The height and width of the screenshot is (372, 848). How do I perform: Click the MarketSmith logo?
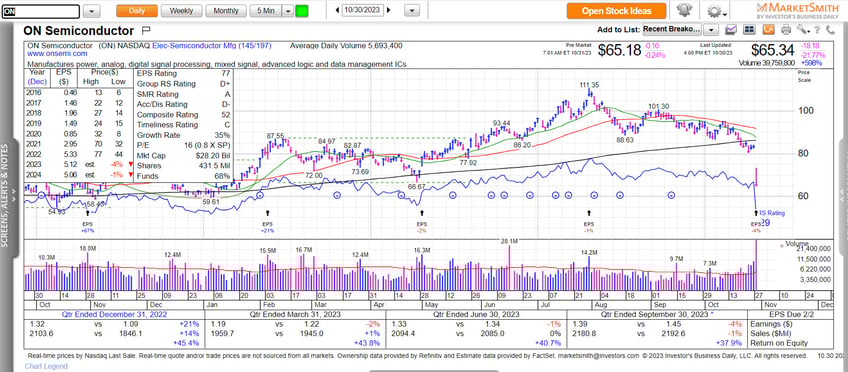point(799,11)
